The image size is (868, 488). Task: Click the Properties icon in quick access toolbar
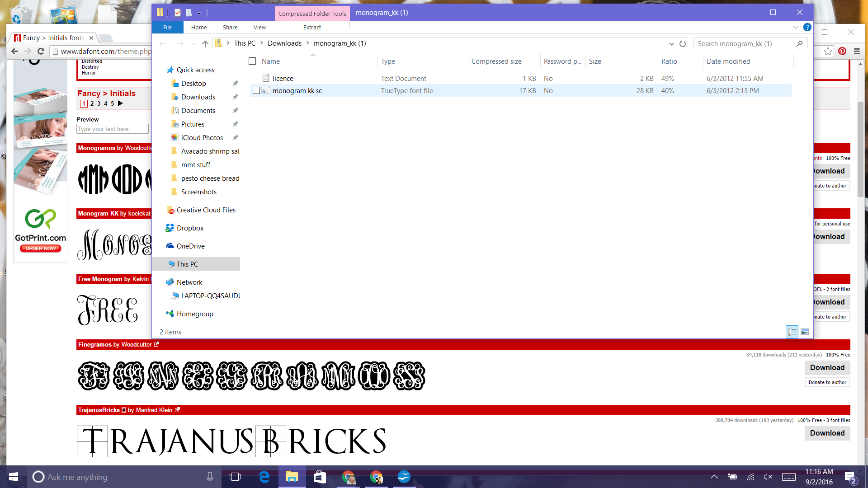(178, 13)
